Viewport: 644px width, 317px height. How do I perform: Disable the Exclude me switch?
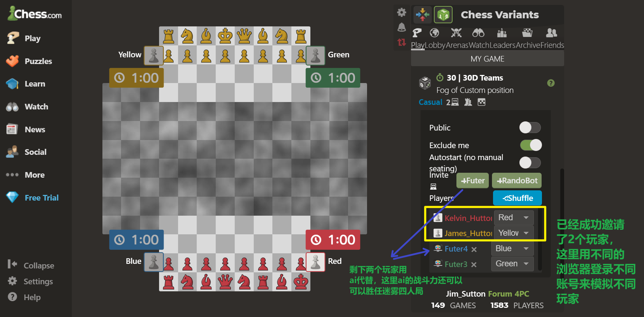[531, 145]
